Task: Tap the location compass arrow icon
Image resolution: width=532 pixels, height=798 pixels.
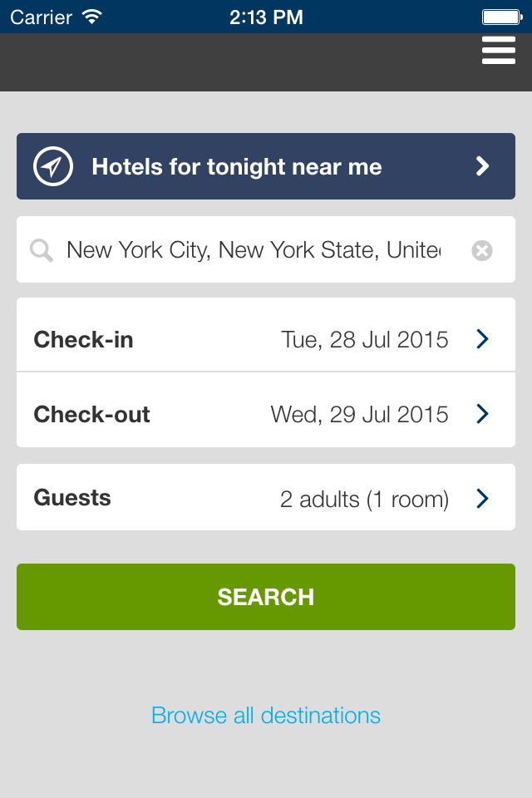Action: tap(53, 166)
